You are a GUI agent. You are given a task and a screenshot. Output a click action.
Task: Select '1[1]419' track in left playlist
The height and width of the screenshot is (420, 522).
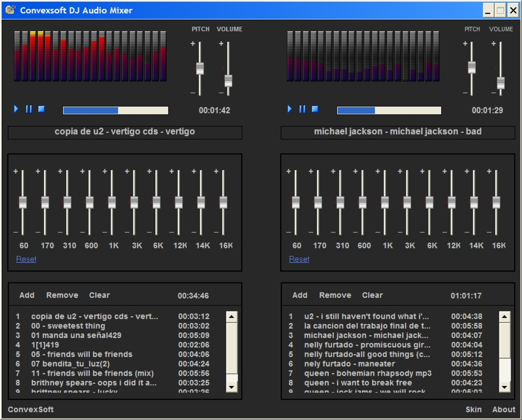112,345
